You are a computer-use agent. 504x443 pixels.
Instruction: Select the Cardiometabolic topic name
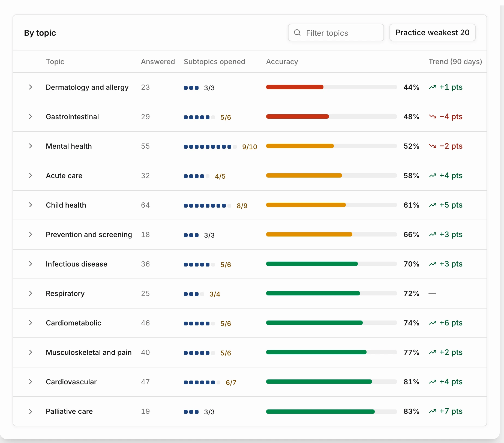(x=74, y=323)
